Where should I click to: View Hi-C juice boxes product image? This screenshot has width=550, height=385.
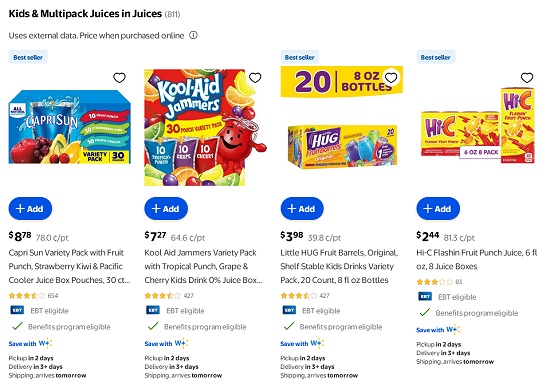point(478,126)
